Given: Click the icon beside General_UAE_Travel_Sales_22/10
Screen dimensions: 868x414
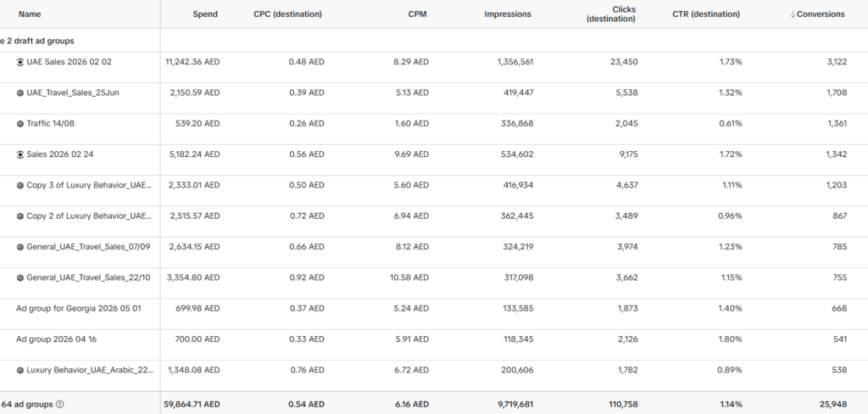Looking at the screenshot, I should pos(20,277).
